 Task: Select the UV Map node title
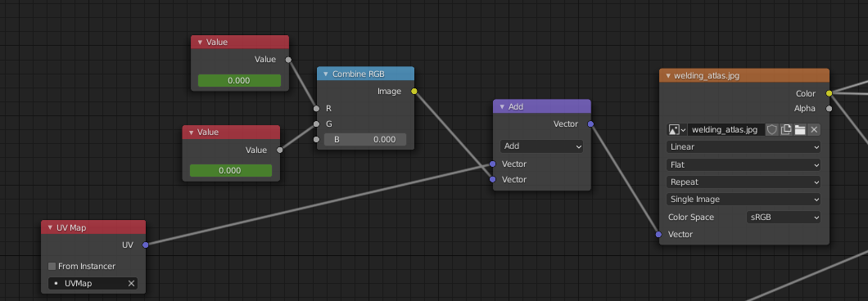point(71,227)
